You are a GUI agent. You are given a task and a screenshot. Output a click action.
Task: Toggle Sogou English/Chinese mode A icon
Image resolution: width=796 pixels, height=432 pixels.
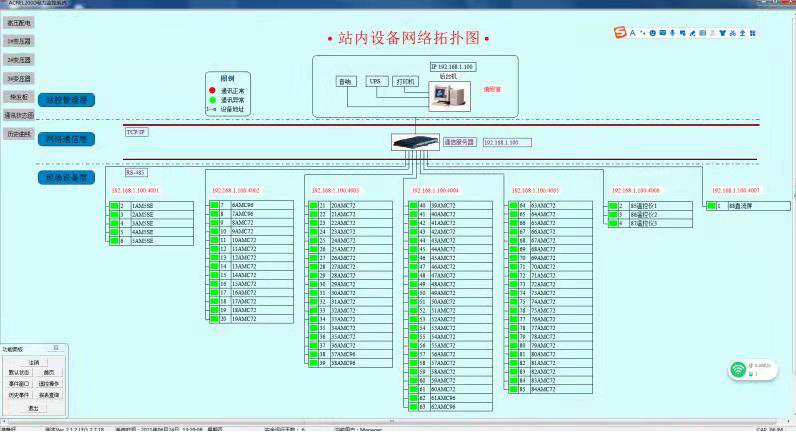(x=633, y=32)
